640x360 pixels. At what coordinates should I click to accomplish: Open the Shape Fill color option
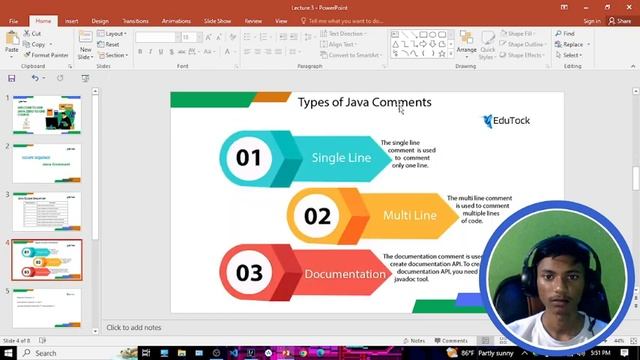518,33
